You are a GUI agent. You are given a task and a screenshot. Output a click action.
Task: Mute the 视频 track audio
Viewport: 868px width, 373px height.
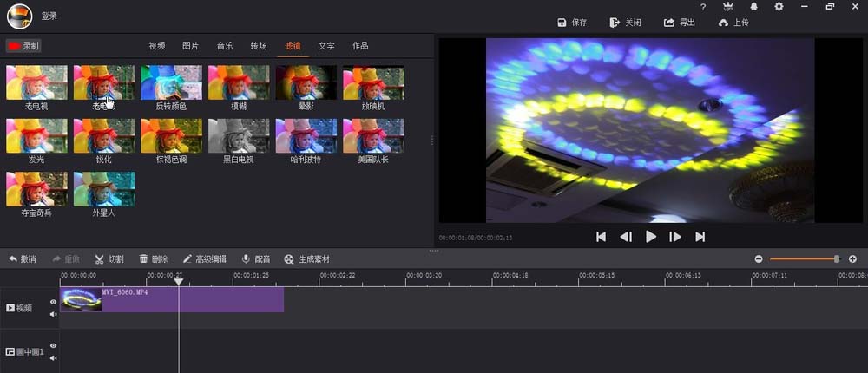coord(53,314)
